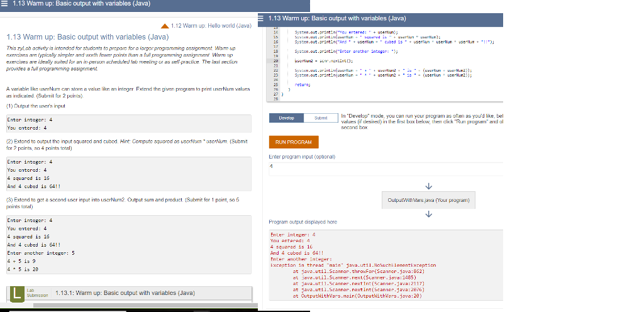
Task: Open 1.13.1 Warm up lab submission panel
Action: (130, 293)
